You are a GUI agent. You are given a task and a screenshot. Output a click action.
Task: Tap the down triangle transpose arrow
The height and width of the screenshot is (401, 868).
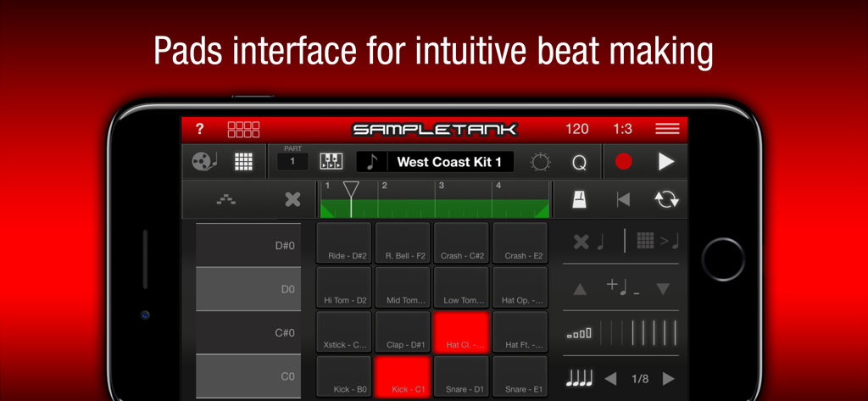[663, 288]
